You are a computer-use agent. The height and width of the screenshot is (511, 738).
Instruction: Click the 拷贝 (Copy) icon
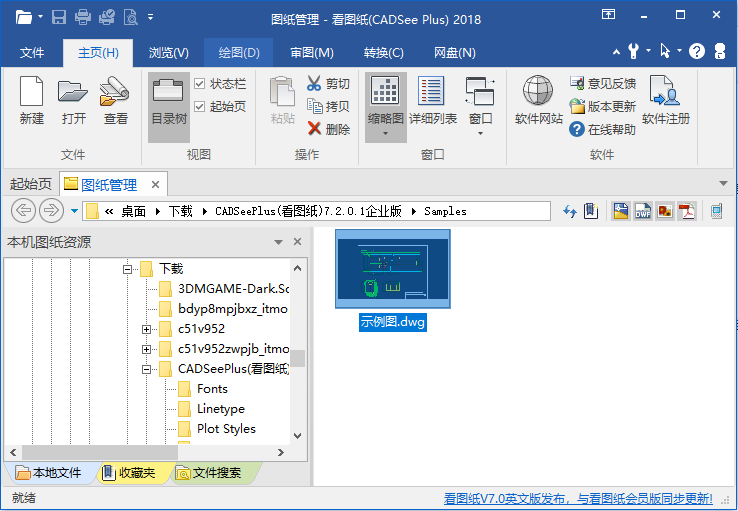(314, 106)
